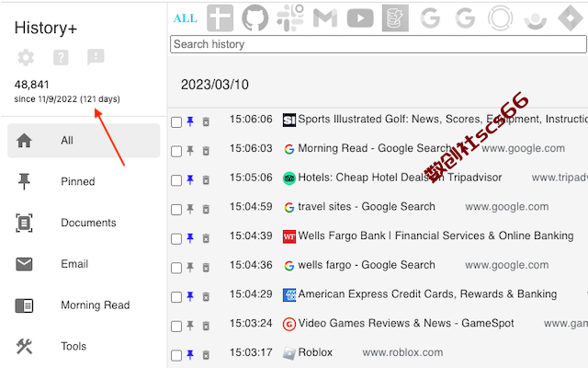Pin the travel sites Google Search entry
The width and height of the screenshot is (588, 368).
190,209
